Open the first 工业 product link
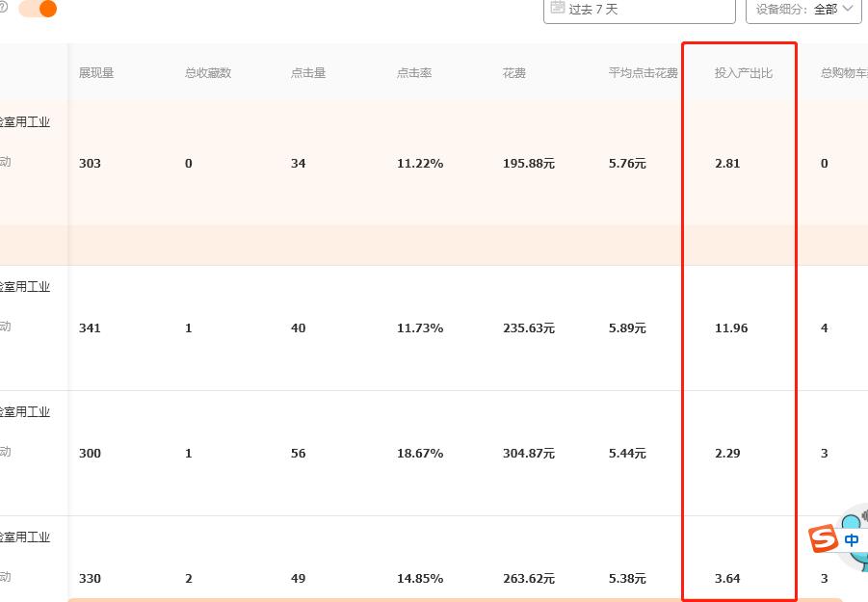 point(24,120)
